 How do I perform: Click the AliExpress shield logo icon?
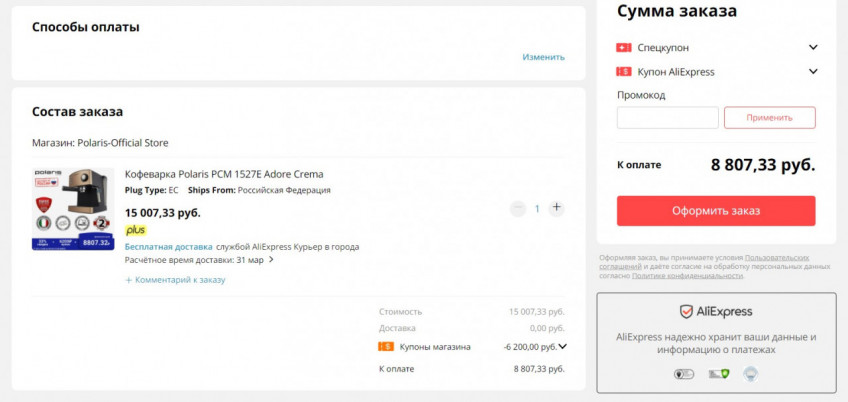(686, 311)
